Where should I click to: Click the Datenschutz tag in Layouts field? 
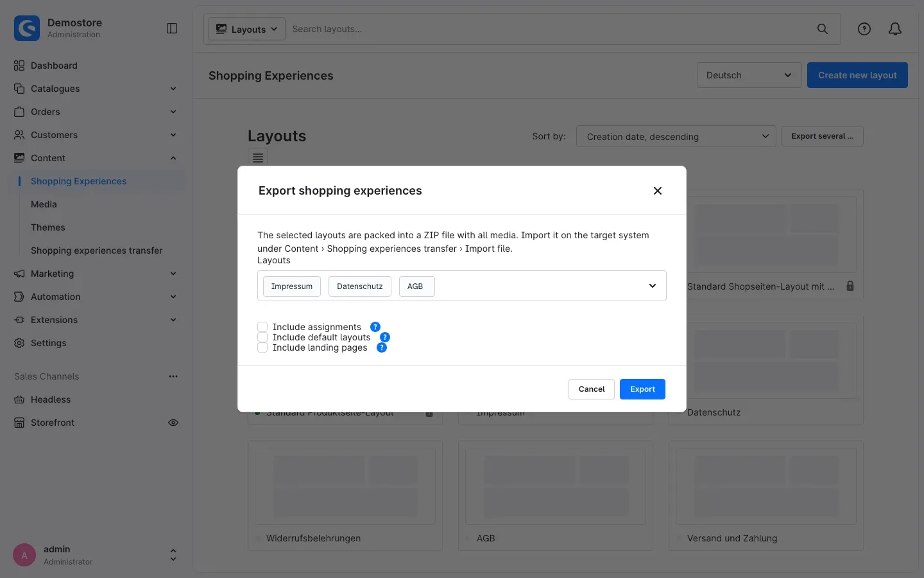pyautogui.click(x=360, y=286)
